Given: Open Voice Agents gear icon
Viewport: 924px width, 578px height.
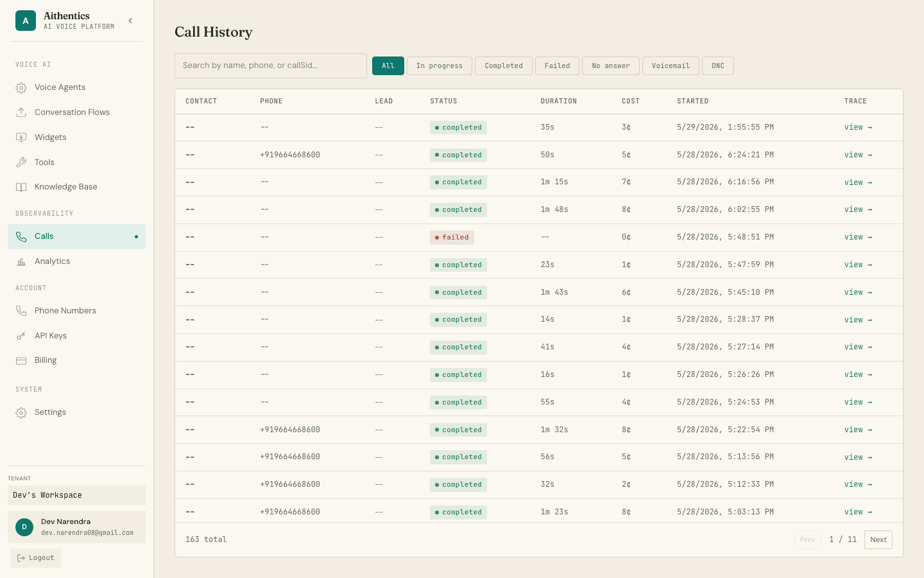Looking at the screenshot, I should click(x=21, y=87).
